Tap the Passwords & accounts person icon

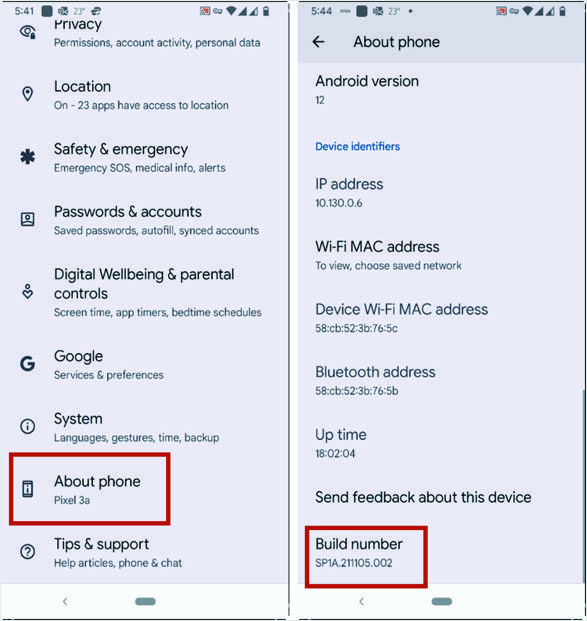pos(27,219)
